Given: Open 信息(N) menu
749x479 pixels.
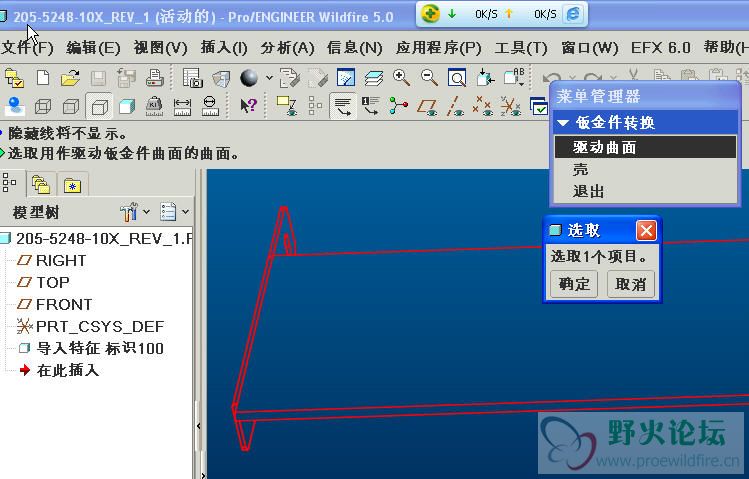Looking at the screenshot, I should click(x=354, y=48).
